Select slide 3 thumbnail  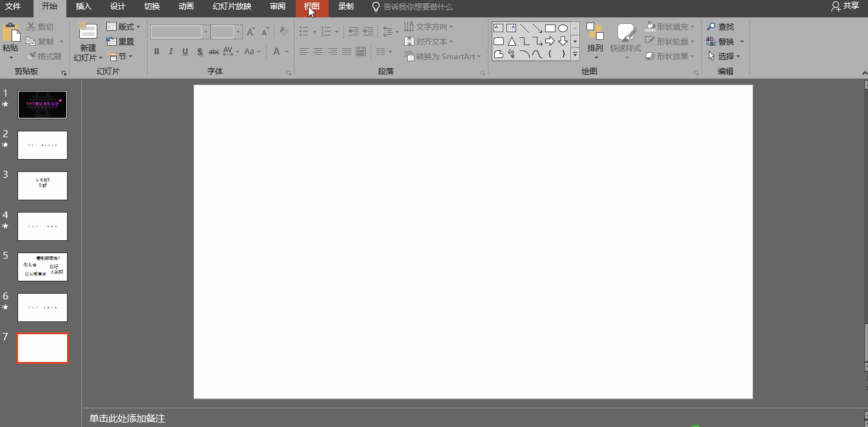43,185
